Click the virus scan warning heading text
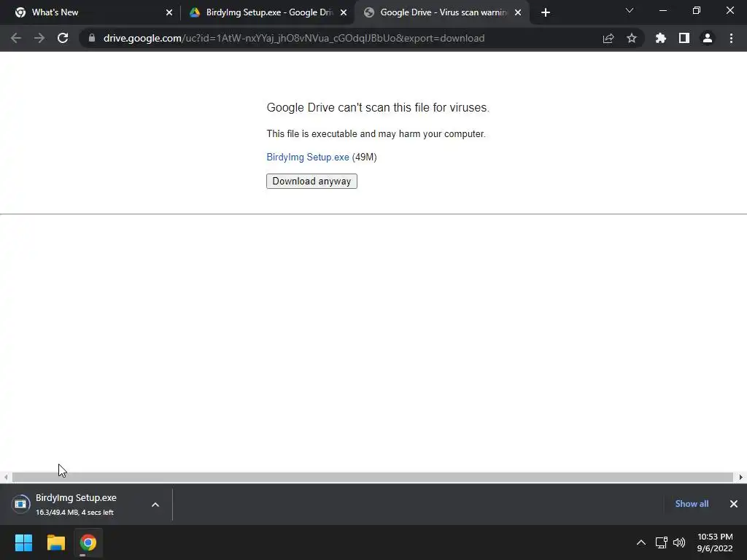The image size is (747, 560). pyautogui.click(x=378, y=108)
